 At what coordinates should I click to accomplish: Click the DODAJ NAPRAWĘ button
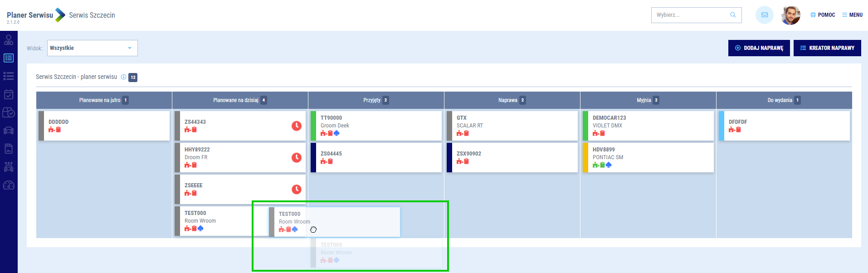point(759,48)
